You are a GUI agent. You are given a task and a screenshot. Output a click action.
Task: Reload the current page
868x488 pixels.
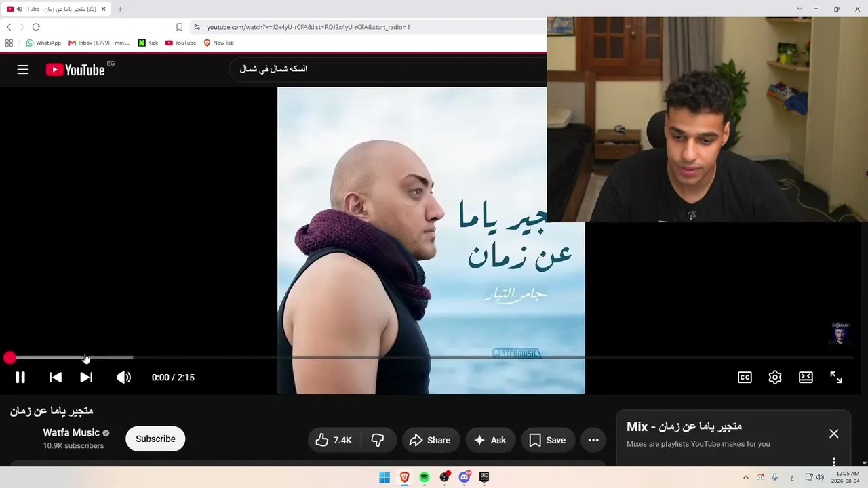tap(36, 27)
